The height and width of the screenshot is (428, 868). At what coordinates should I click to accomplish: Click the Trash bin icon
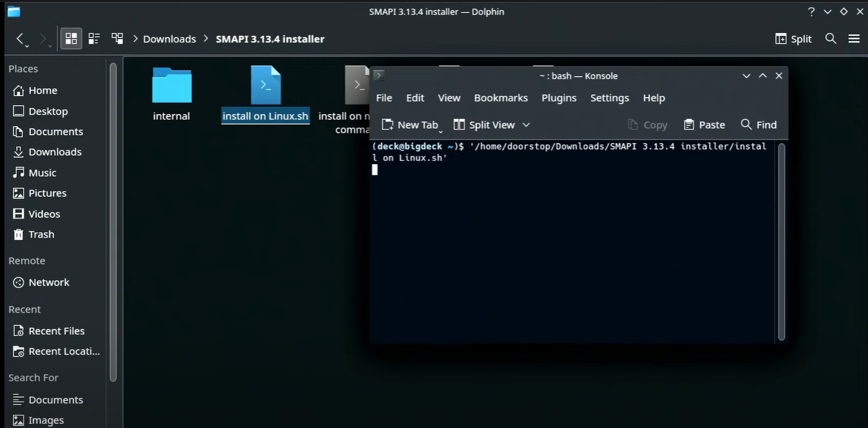click(x=18, y=234)
